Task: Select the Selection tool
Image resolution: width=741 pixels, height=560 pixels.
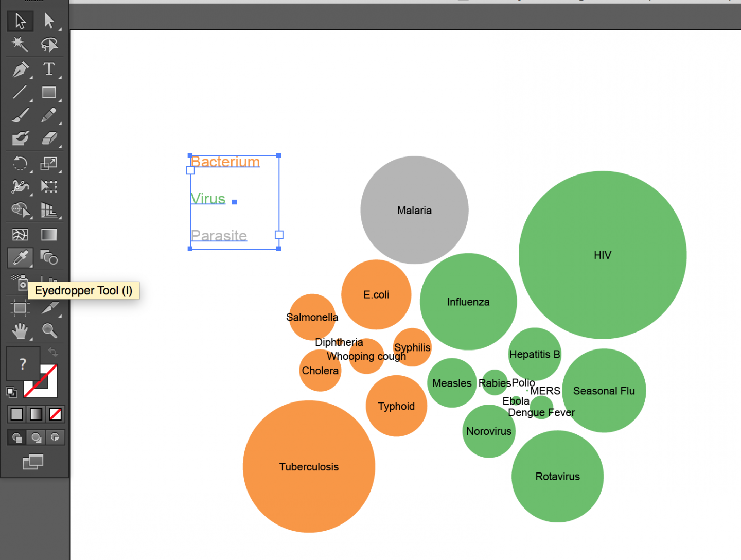Action: click(20, 21)
